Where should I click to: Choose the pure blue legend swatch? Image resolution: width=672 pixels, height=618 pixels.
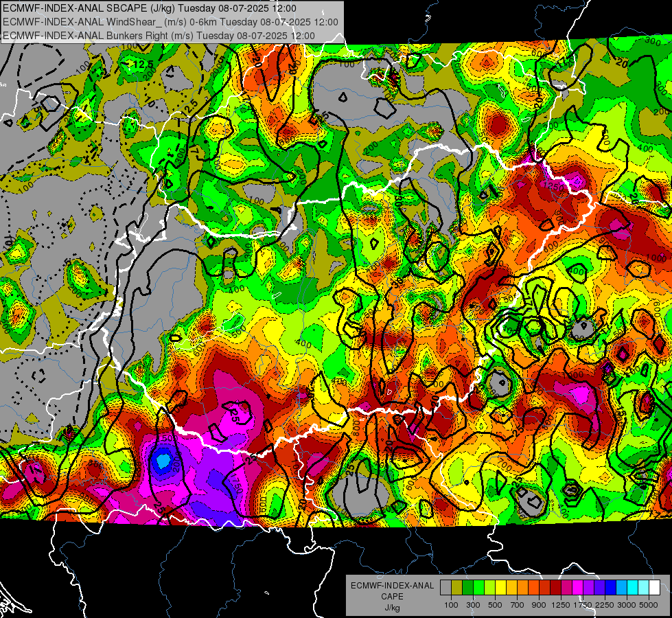tap(610, 587)
